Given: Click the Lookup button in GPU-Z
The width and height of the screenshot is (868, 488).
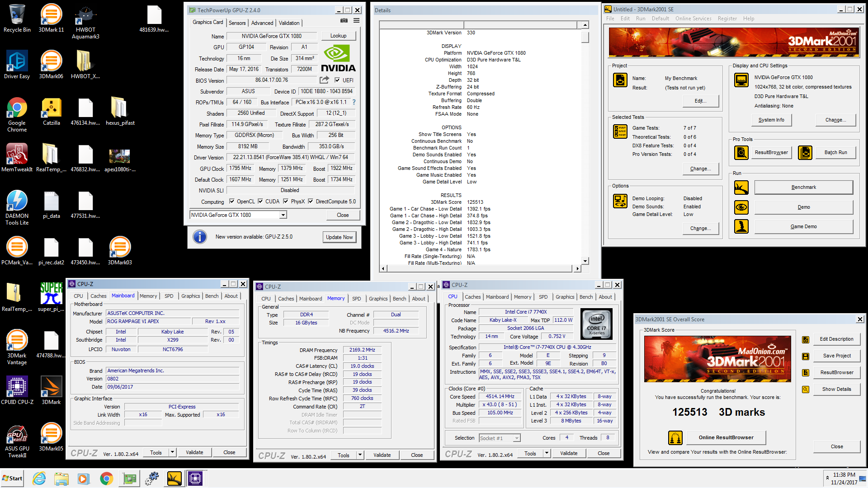Looking at the screenshot, I should 338,36.
